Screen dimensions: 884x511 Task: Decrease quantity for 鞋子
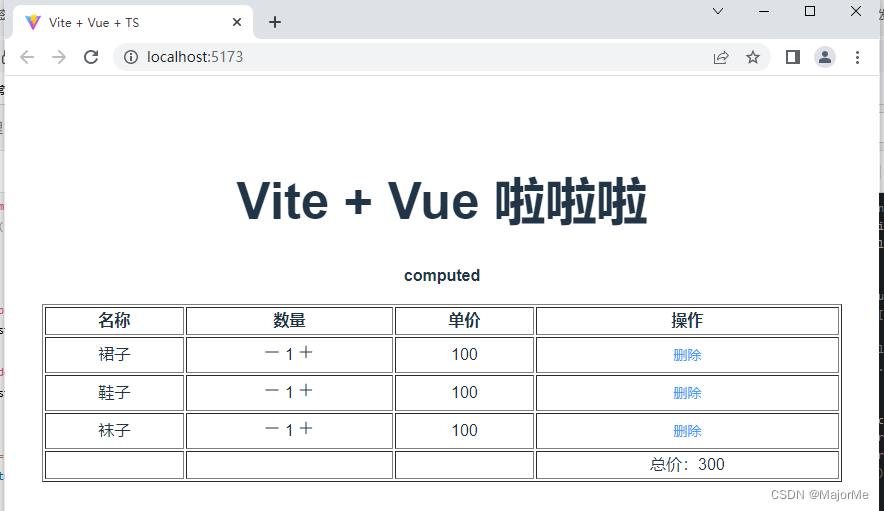272,391
